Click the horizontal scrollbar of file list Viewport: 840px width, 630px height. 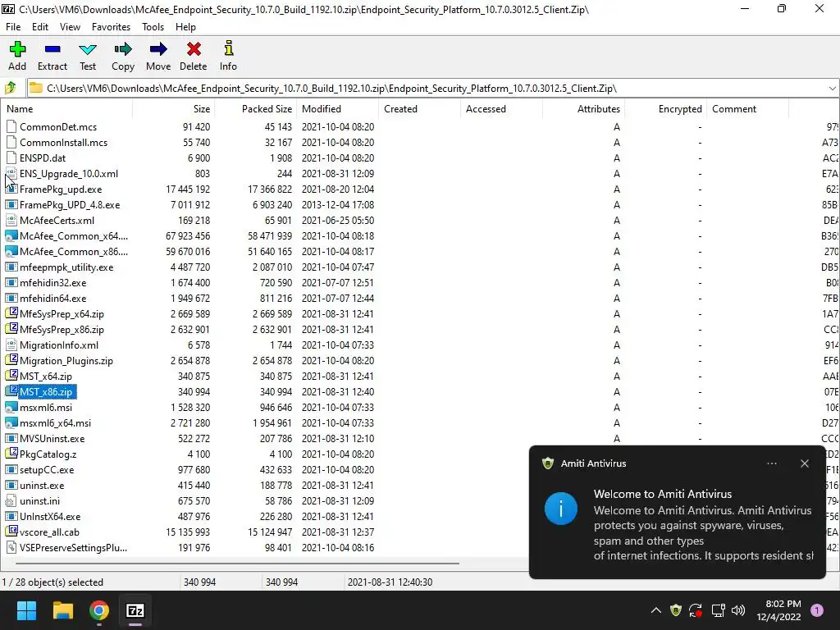pos(237,563)
